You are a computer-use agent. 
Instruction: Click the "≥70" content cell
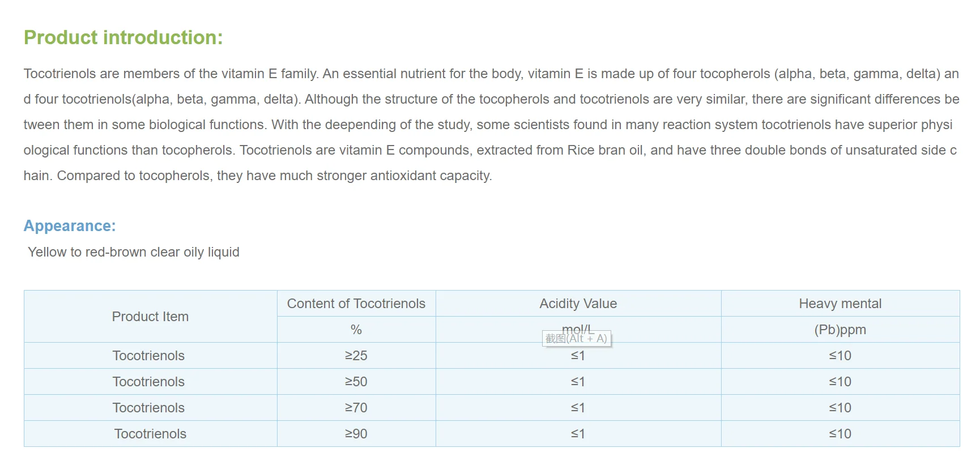[356, 408]
